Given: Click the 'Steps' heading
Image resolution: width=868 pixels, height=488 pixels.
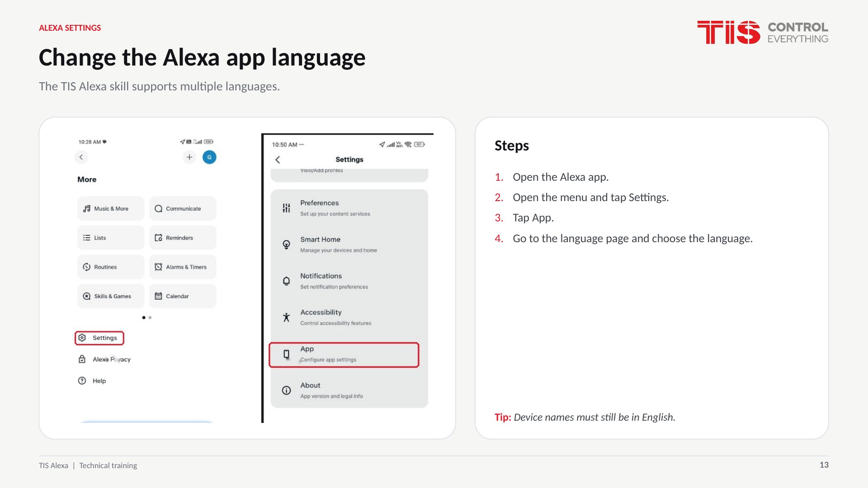Looking at the screenshot, I should (512, 146).
